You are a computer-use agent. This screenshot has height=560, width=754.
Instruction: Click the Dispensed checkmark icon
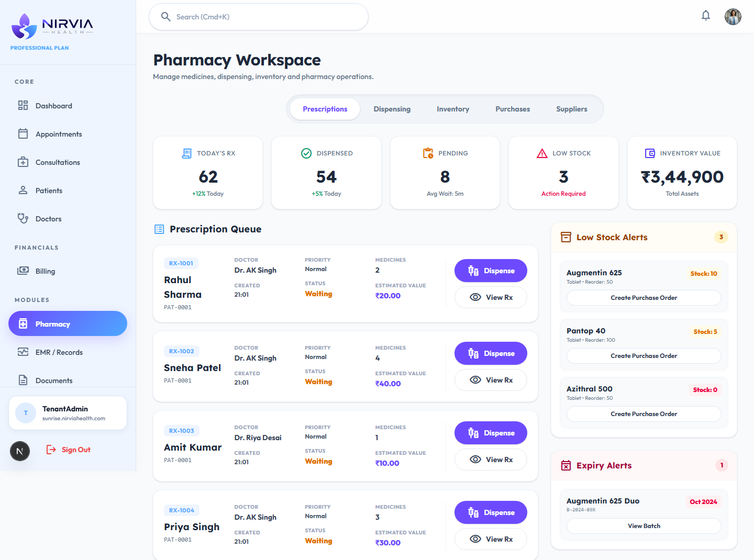point(306,153)
